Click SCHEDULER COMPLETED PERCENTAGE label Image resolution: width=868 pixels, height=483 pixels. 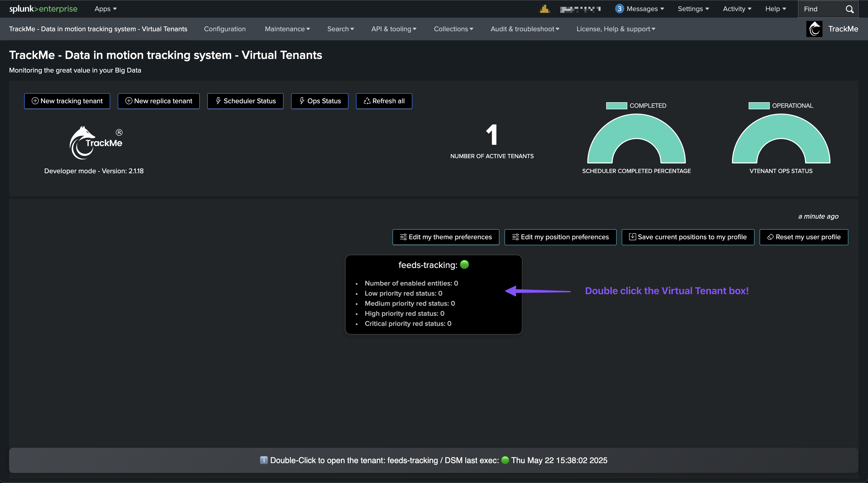point(637,171)
